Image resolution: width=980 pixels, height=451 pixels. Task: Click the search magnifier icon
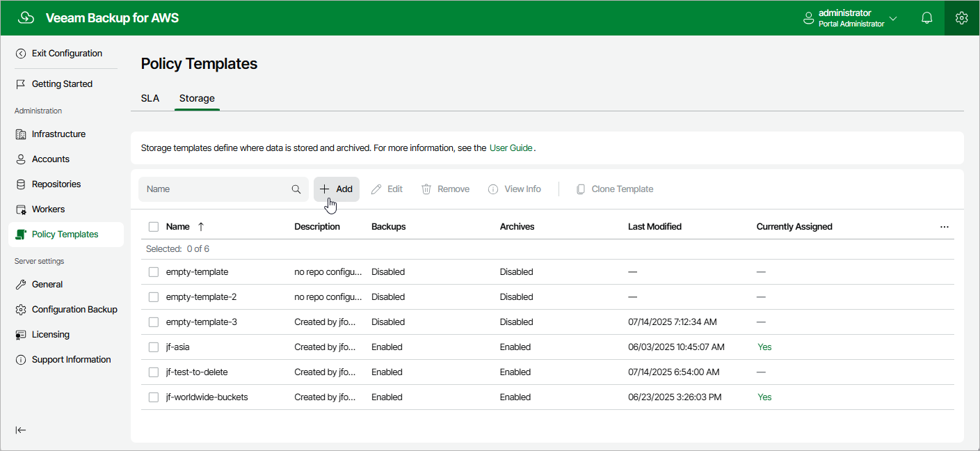pyautogui.click(x=296, y=189)
